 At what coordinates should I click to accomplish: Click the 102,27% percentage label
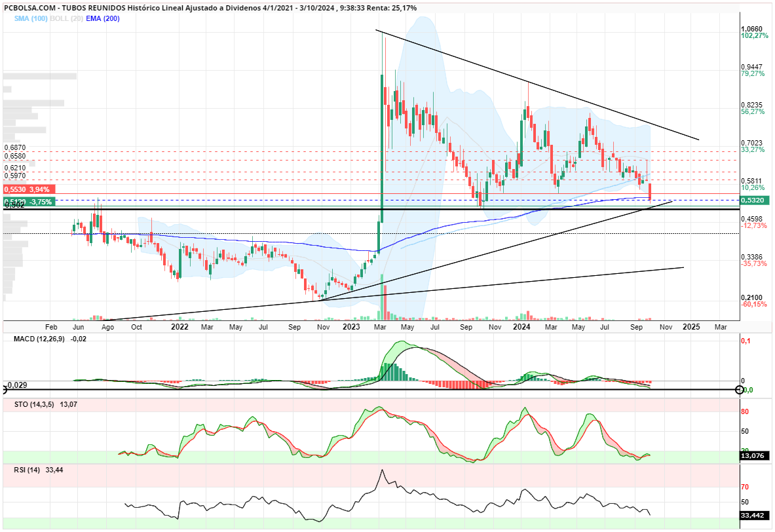[755, 35]
